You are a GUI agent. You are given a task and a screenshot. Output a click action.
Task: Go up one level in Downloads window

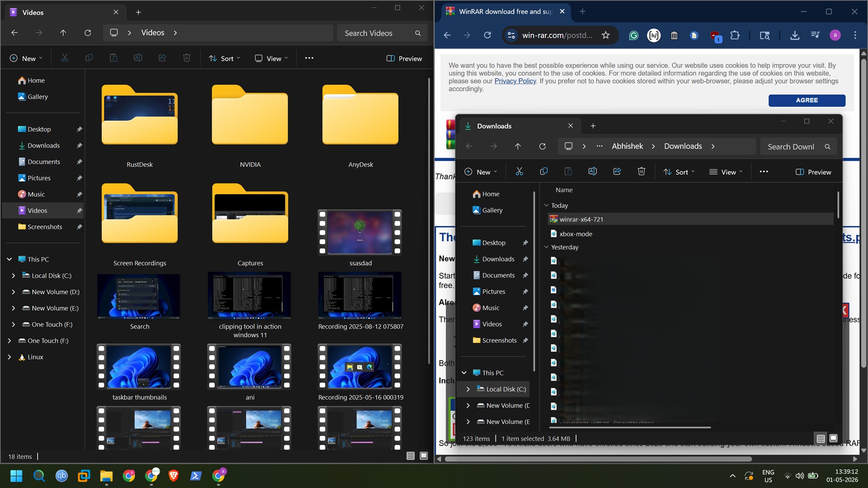pos(518,146)
